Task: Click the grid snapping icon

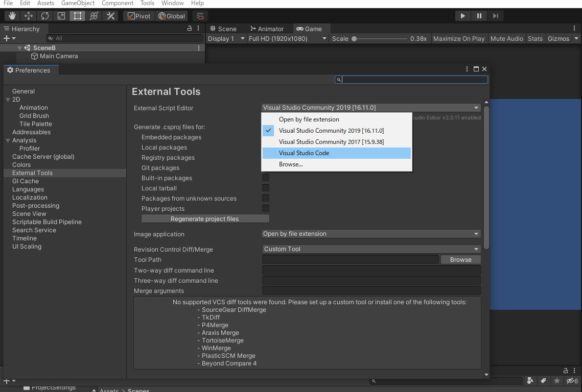Action: click(x=199, y=16)
